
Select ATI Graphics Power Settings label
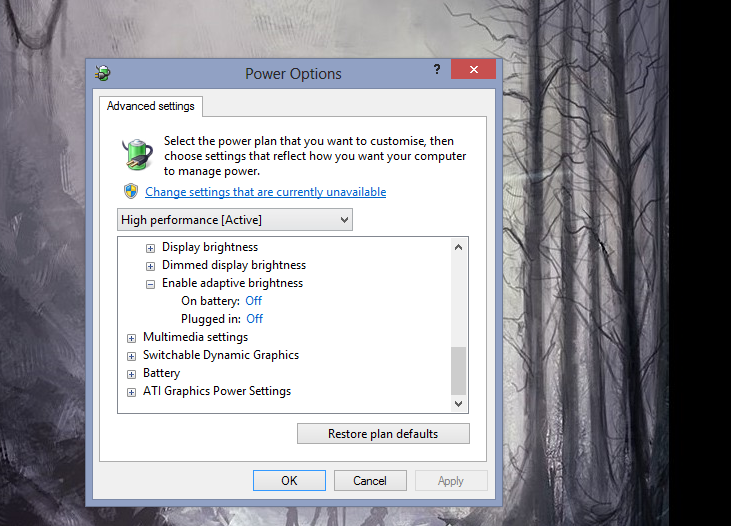tap(217, 391)
